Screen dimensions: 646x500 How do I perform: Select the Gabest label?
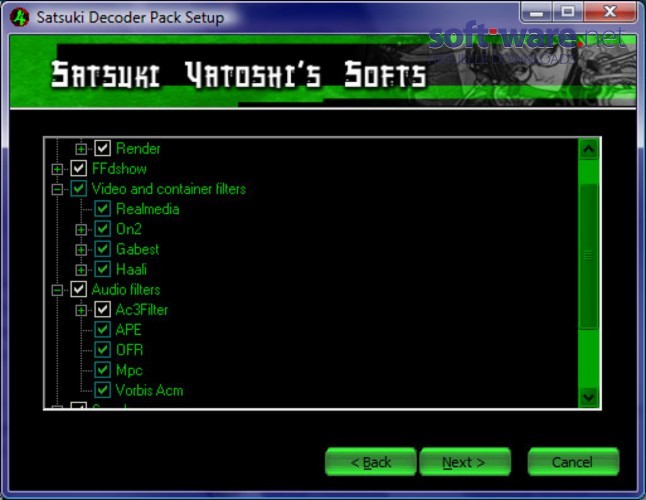pos(138,249)
